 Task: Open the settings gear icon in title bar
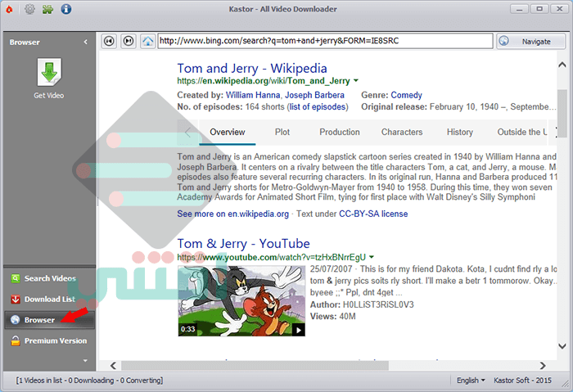[x=29, y=9]
